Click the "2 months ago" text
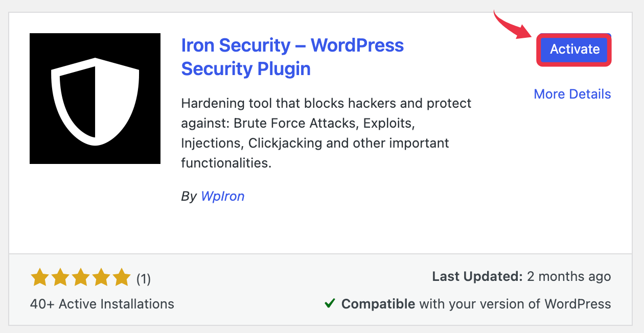 pos(569,276)
